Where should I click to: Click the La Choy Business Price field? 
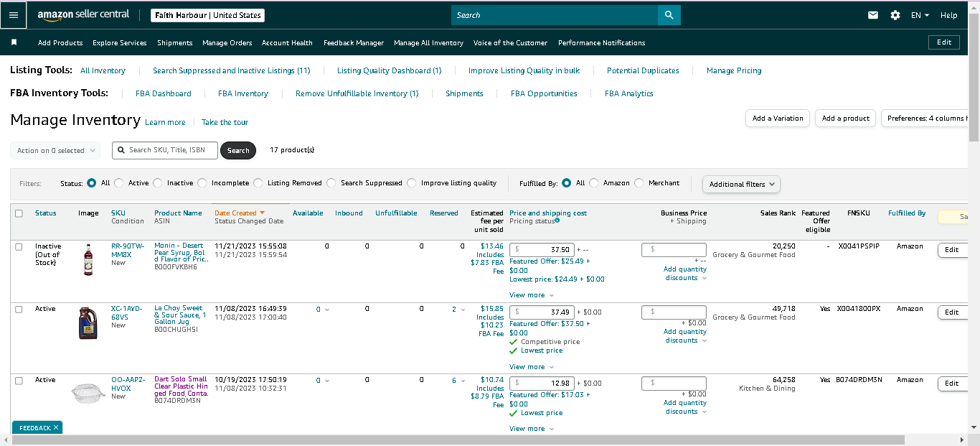[x=674, y=312]
